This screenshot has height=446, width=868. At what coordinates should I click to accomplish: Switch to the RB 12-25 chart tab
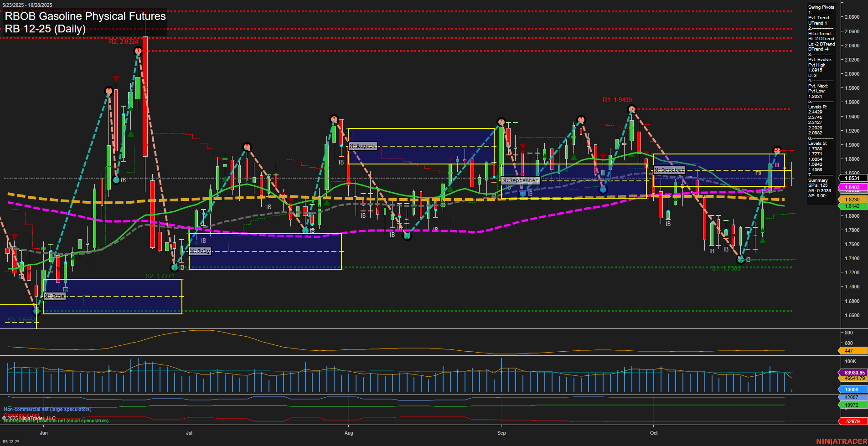pos(12,441)
